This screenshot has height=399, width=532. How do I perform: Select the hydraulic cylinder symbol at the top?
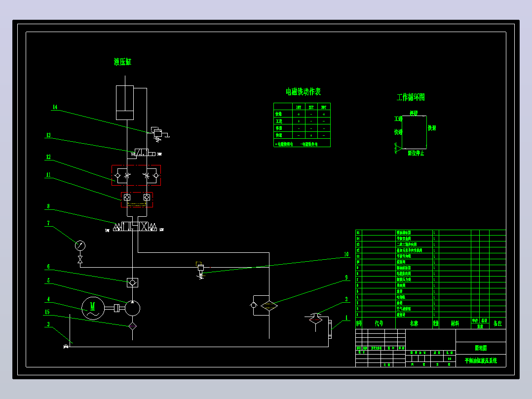(125, 102)
